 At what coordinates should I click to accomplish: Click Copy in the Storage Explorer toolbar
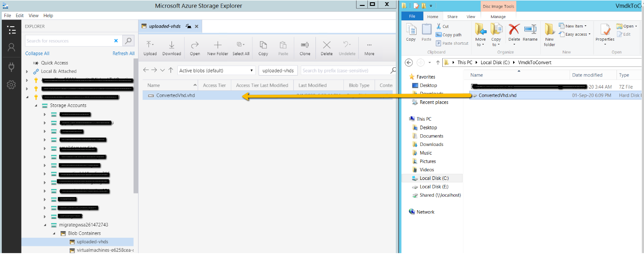coord(263,48)
